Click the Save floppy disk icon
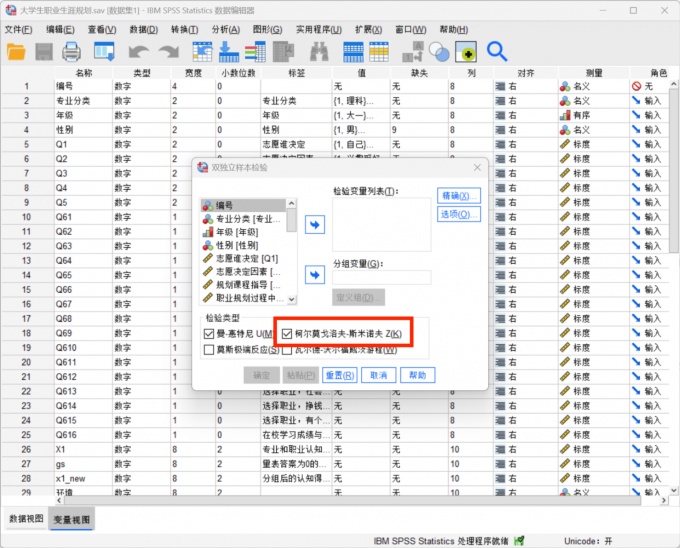680x548 pixels. coord(44,52)
